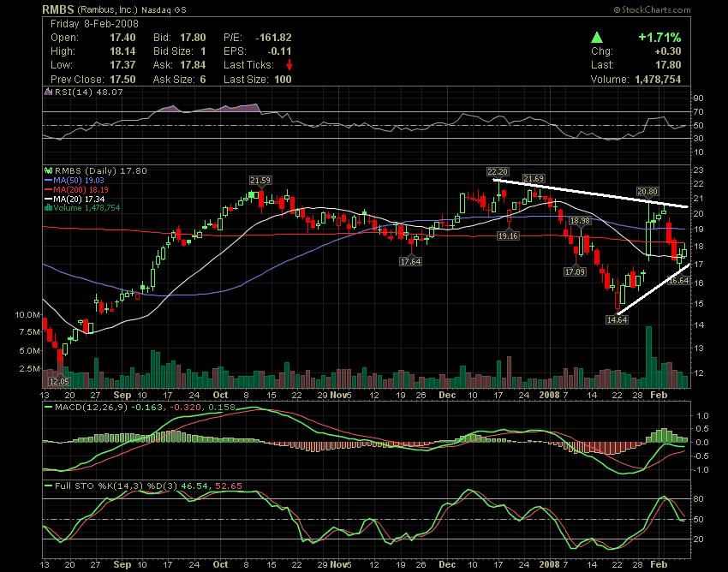Viewport: 728px width, 572px height.
Task: Click the MA(20) 17.34 legend entry
Action: pyautogui.click(x=75, y=199)
